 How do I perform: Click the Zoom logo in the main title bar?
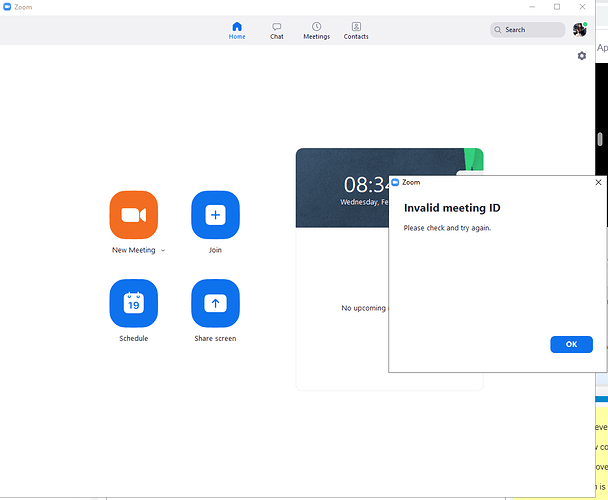7,7
